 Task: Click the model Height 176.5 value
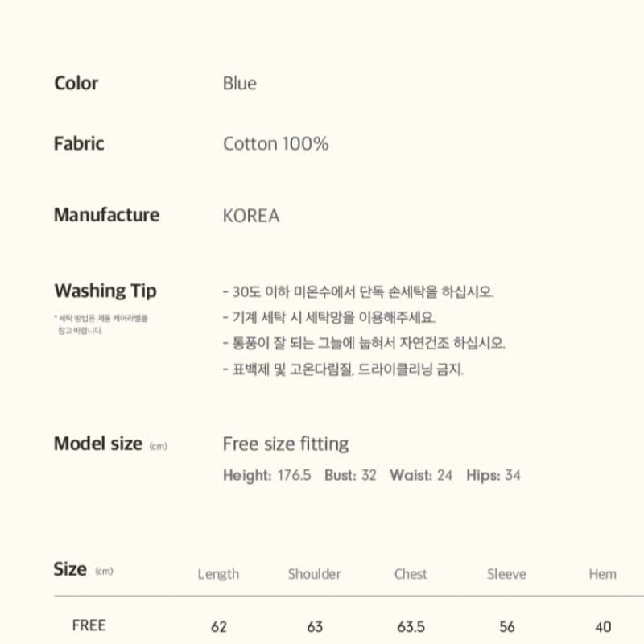[293, 475]
